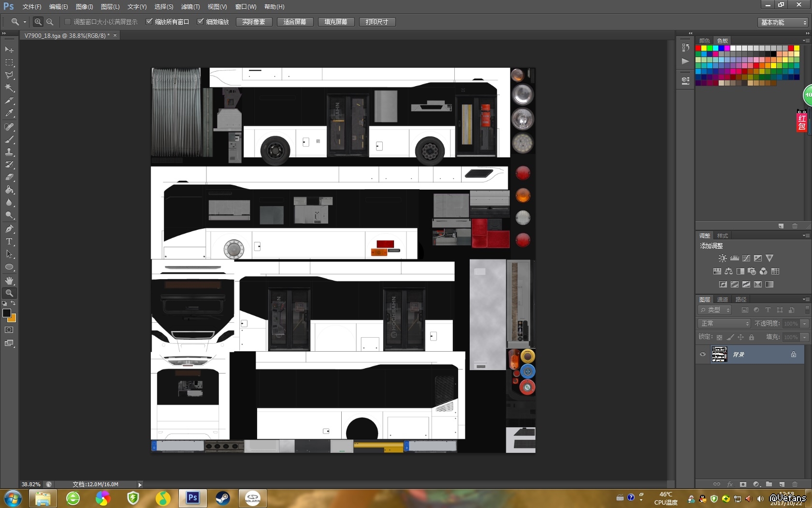The height and width of the screenshot is (508, 812).
Task: Expand the layer filter 类型 dropdown
Action: click(x=715, y=310)
